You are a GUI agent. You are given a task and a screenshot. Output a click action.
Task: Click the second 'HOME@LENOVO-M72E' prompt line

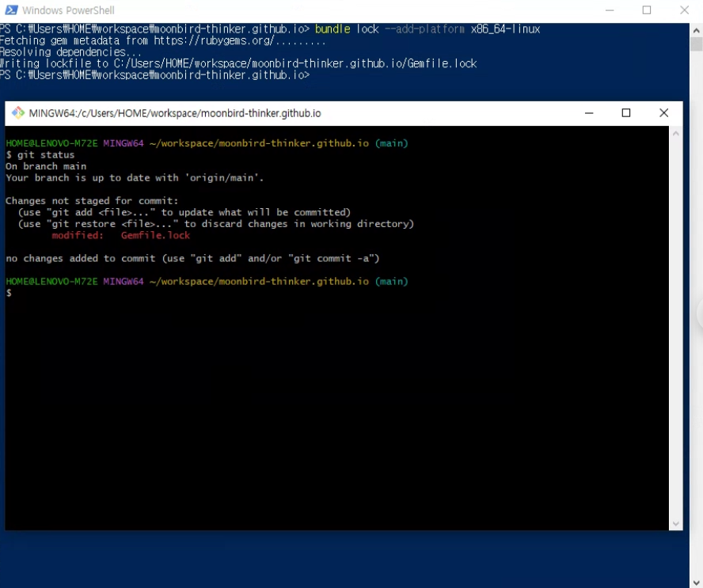(x=207, y=282)
